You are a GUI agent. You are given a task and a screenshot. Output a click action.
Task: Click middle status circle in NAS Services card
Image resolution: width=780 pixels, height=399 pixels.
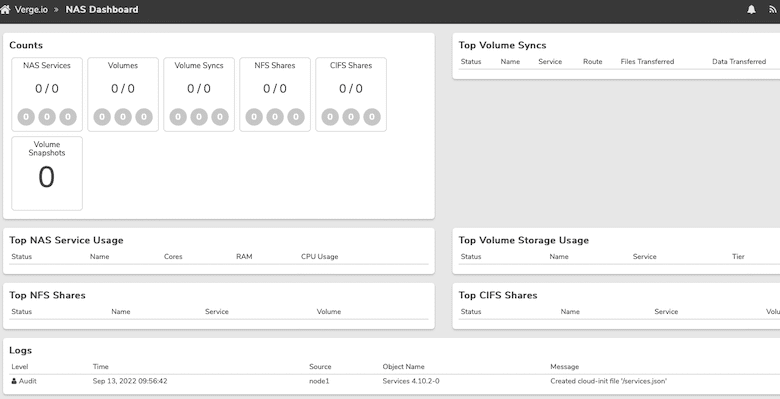(47, 117)
